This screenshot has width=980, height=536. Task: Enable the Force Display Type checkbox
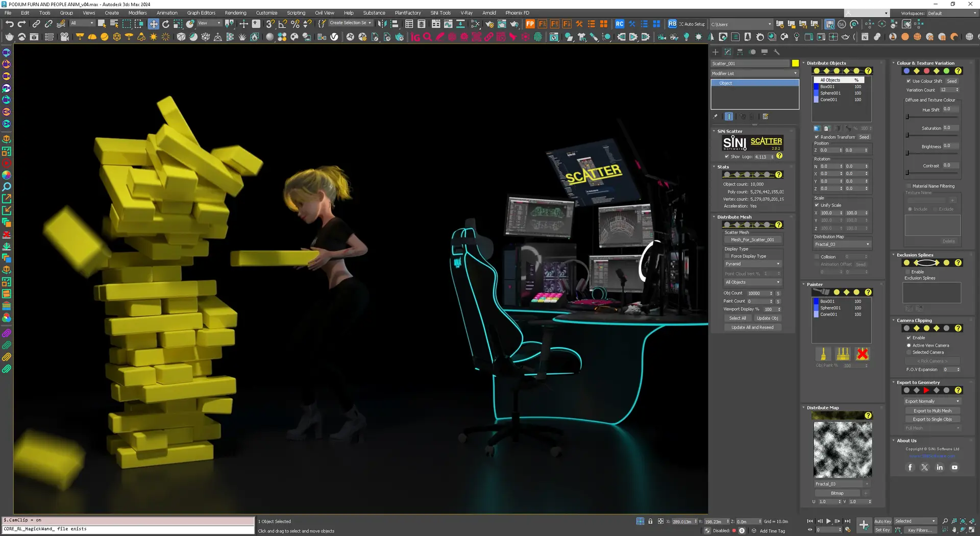pyautogui.click(x=727, y=256)
